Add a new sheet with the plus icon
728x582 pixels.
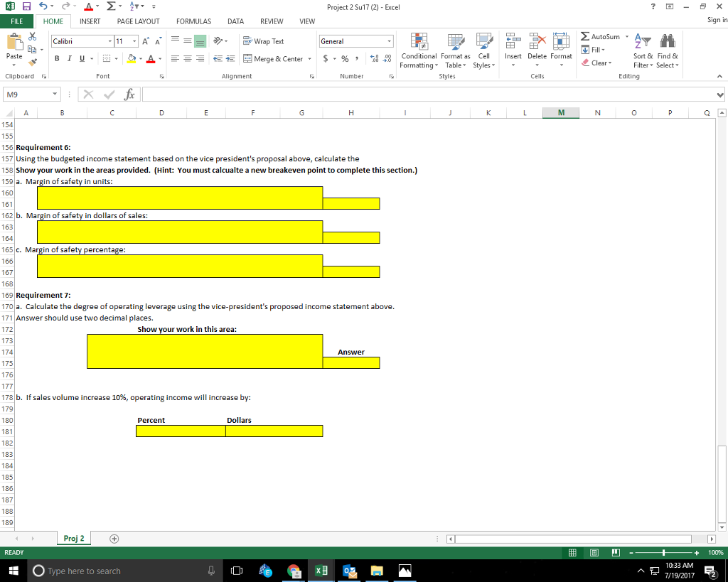(114, 539)
